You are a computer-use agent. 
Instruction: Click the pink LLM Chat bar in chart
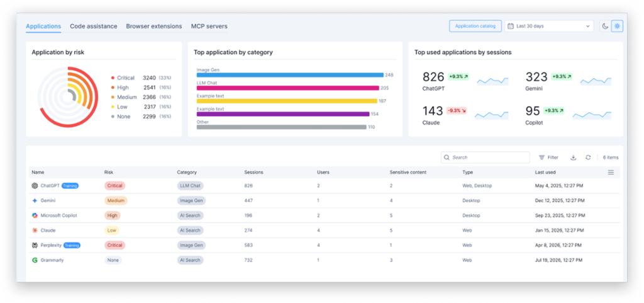(287, 88)
